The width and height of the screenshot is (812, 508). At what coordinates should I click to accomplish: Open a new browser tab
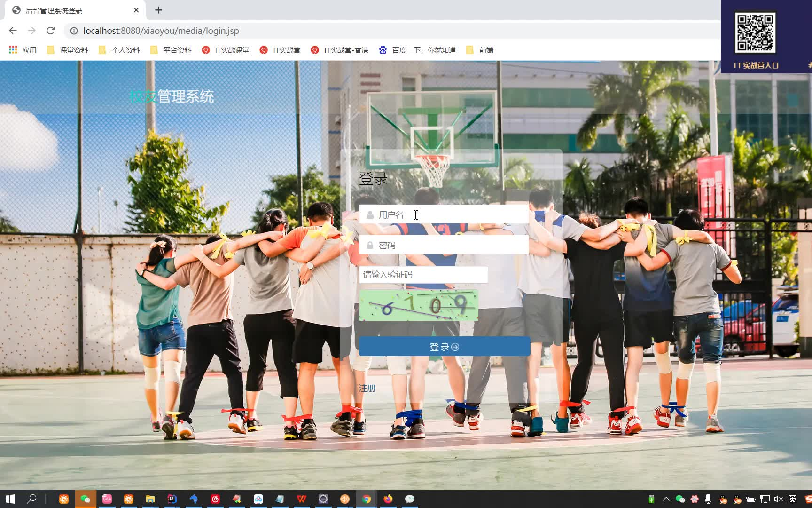(158, 10)
